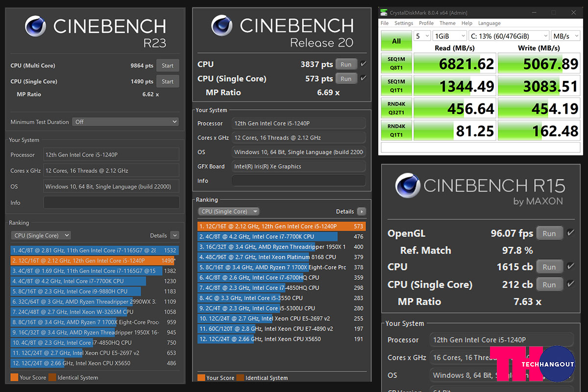
Task: Click the empty status bar field in CrystalDiskMark
Action: (481, 147)
